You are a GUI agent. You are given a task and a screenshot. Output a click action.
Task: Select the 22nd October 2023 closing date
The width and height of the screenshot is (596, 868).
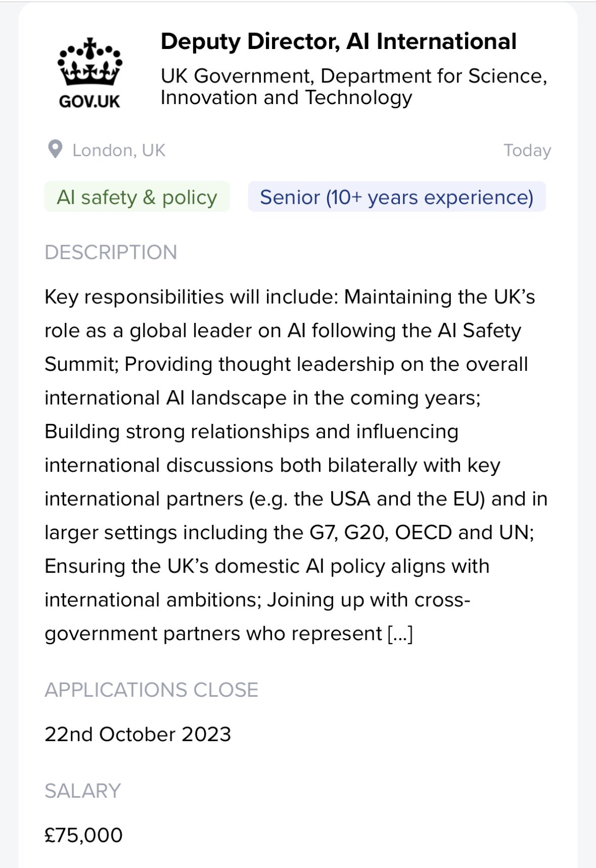click(137, 734)
